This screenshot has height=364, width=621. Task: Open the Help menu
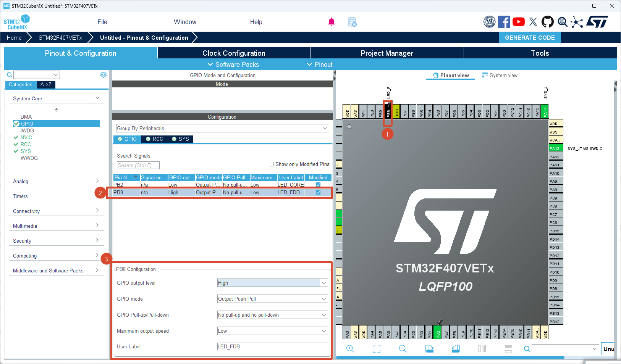256,22
